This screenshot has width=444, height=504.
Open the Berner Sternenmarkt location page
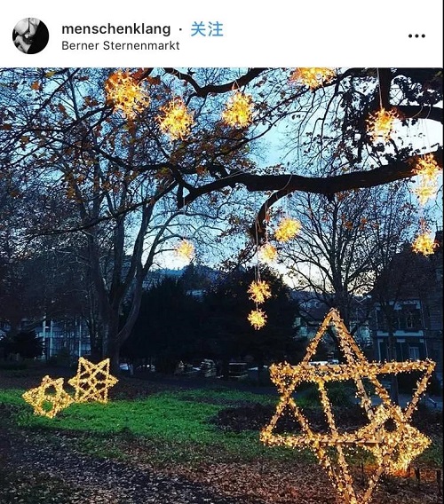pos(121,45)
